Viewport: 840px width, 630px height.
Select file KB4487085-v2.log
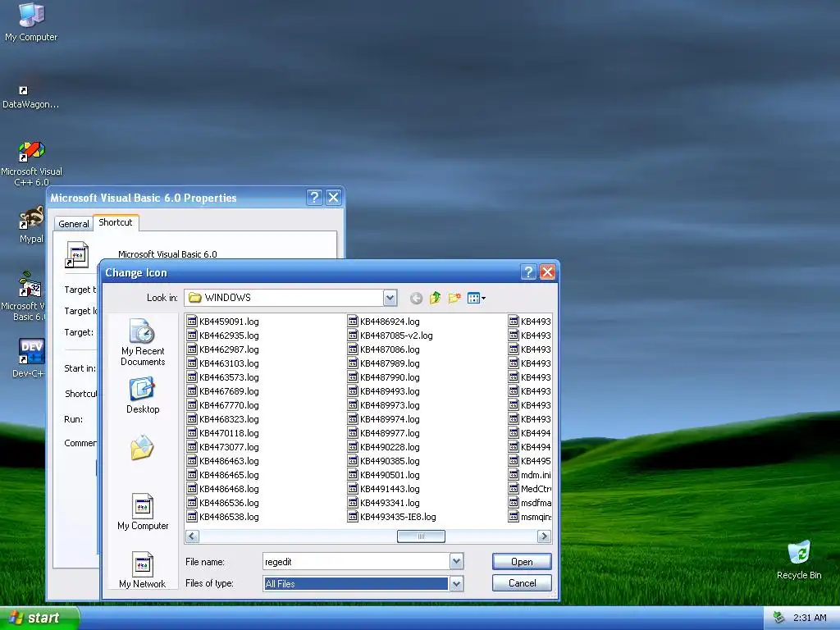390,336
